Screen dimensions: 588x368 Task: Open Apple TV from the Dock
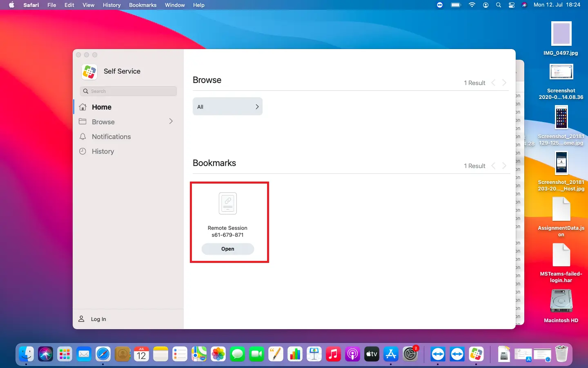click(x=372, y=354)
